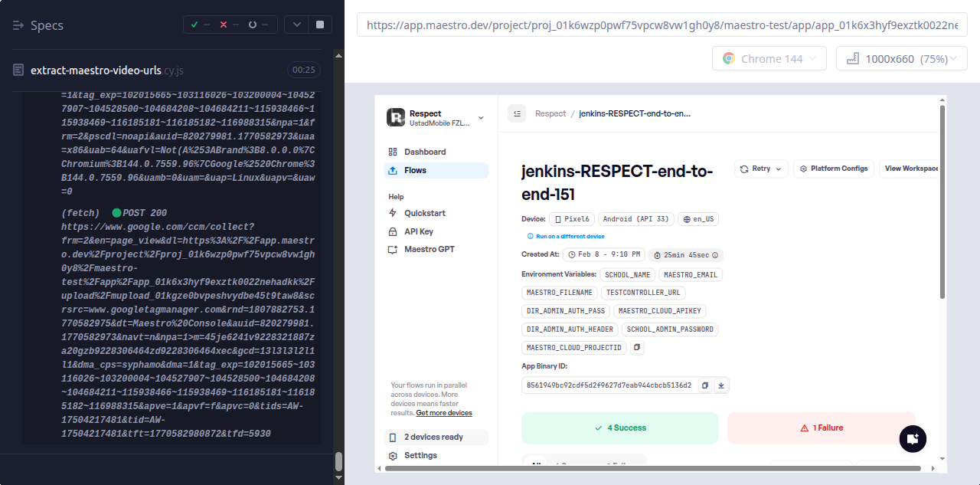Screen dimensions: 980x485
Task: Toggle Cypress auto-scrolling chevron button
Action: [x=296, y=25]
